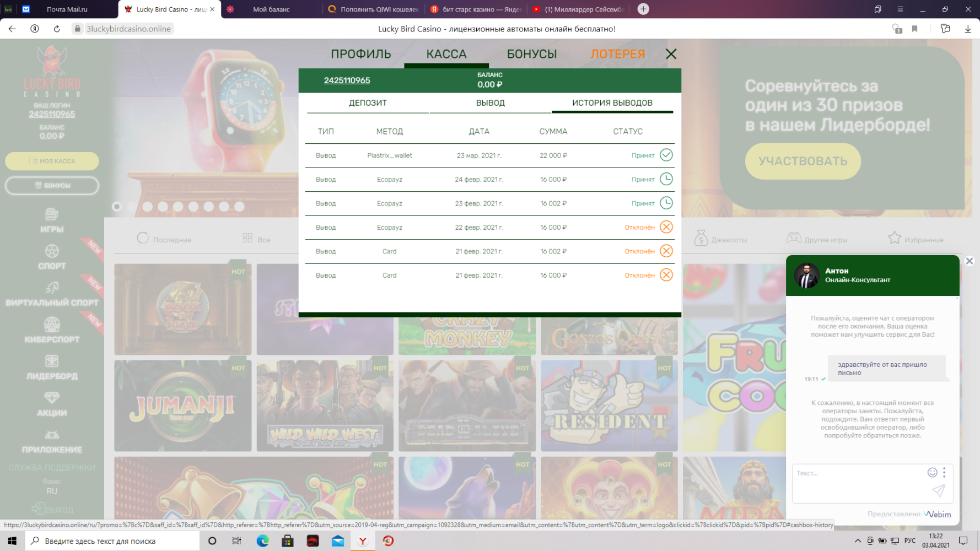Filter games by Последние

coord(164,239)
